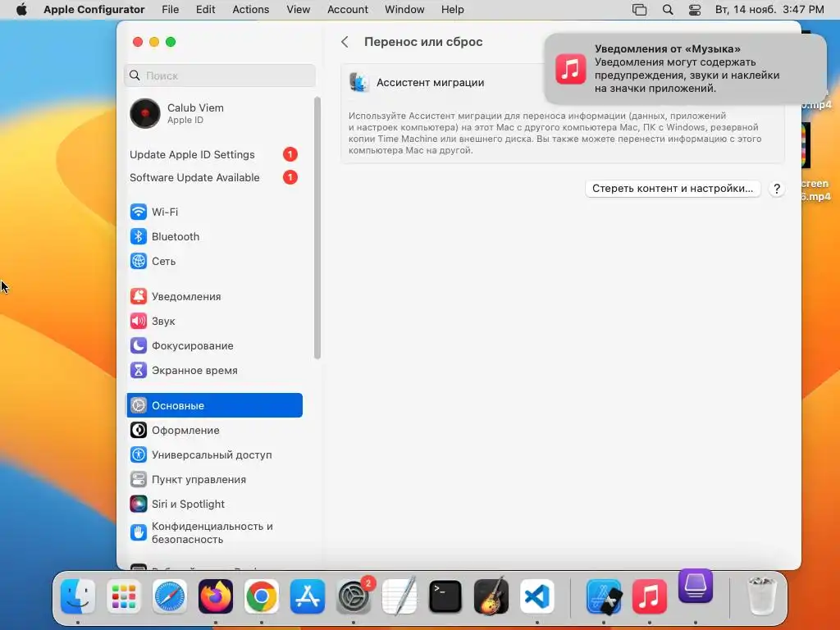Click the sidebar scrollbar
Screen dimensions: 840x630
coord(317,228)
